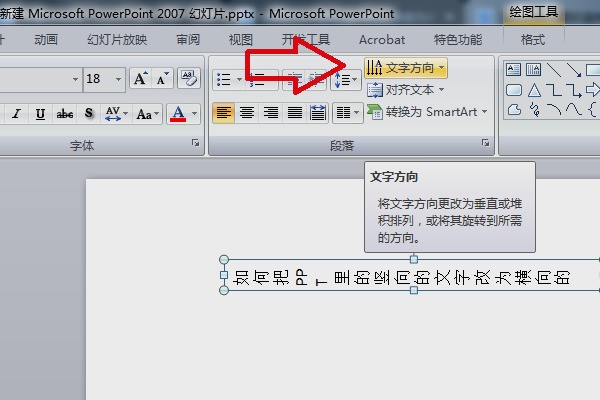Select distributed text alignment

pos(318,113)
